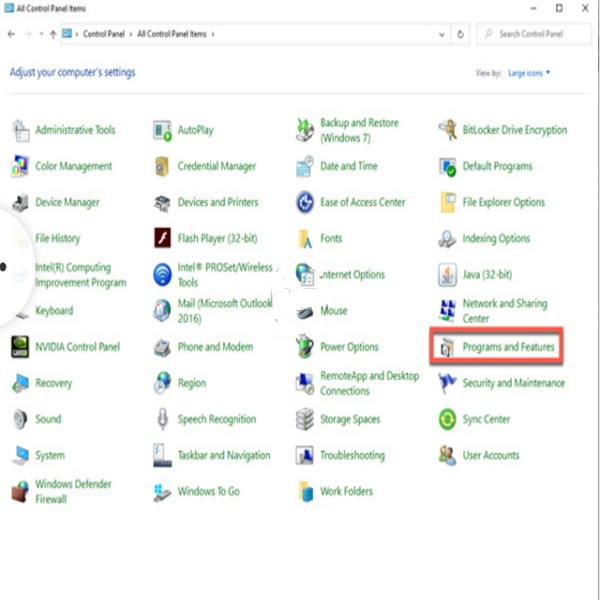Expand chevron after All Control Panel Items
Screen dimensions: 600x600
point(213,34)
